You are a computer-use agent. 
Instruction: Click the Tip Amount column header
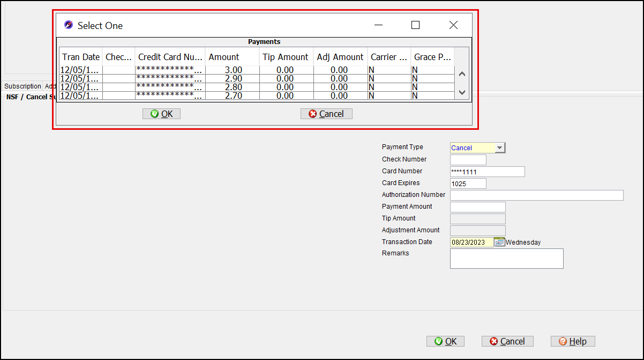click(x=286, y=57)
